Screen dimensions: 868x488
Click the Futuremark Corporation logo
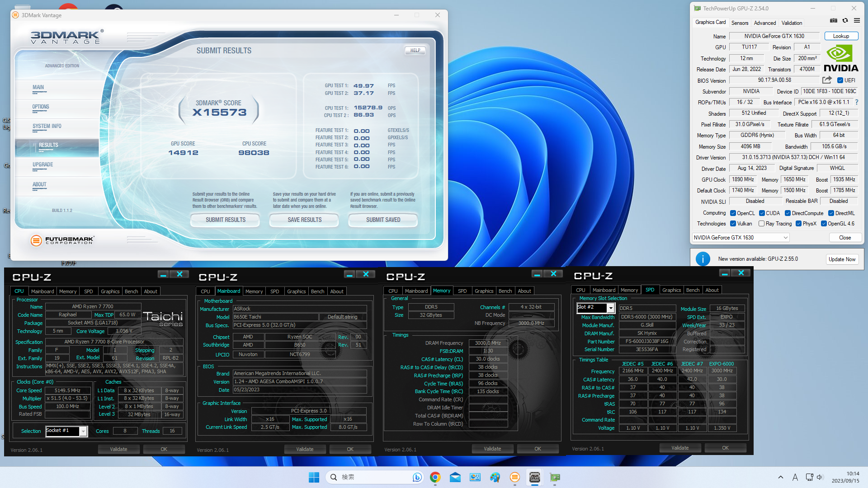point(62,240)
